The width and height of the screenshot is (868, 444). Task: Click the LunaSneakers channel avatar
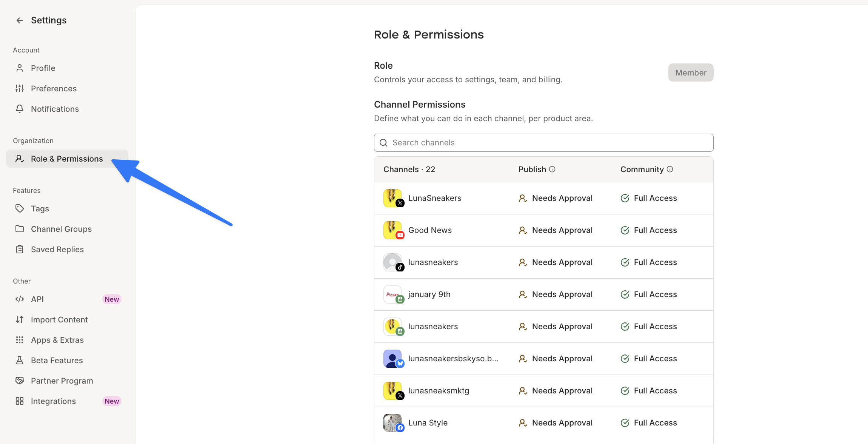click(393, 198)
